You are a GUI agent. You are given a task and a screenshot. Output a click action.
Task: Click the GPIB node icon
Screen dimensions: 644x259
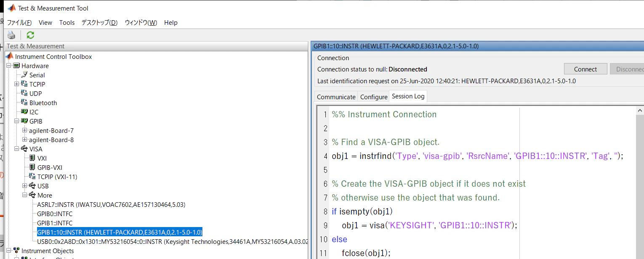(24, 121)
